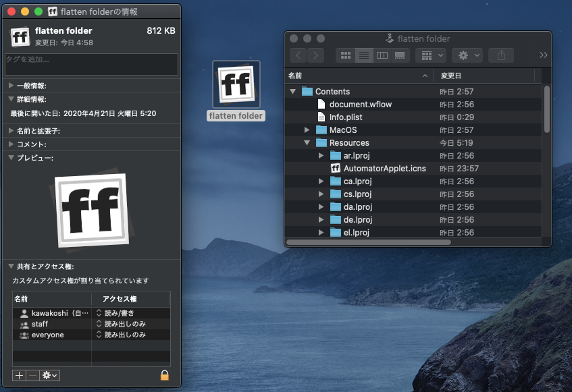Select the document.wflow file icon
The height and width of the screenshot is (392, 572).
[321, 104]
